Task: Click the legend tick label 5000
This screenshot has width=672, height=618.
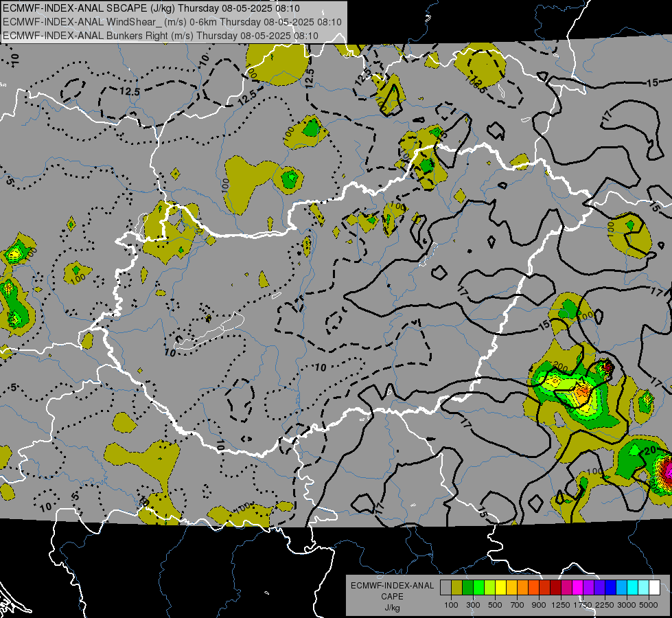Action: [649, 605]
